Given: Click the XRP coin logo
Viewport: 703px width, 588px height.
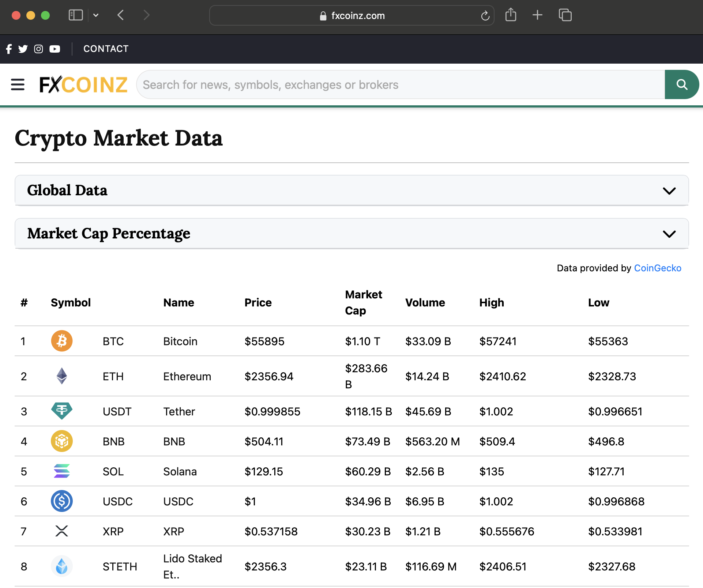Looking at the screenshot, I should [62, 531].
